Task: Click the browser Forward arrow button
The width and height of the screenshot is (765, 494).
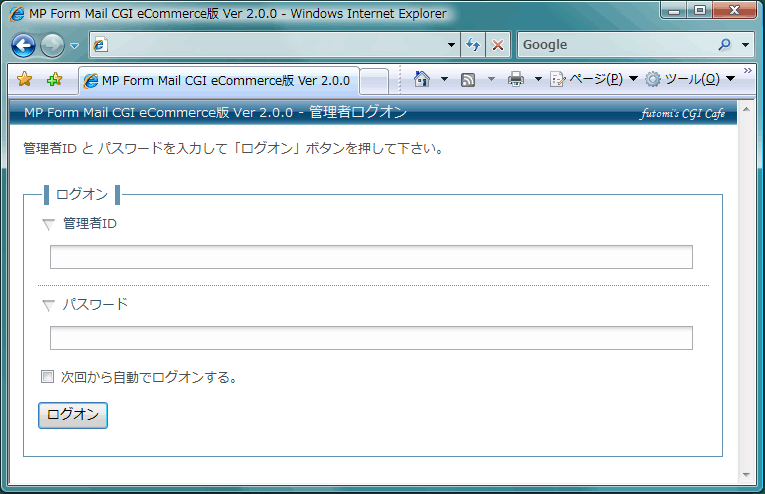Action: (52, 46)
